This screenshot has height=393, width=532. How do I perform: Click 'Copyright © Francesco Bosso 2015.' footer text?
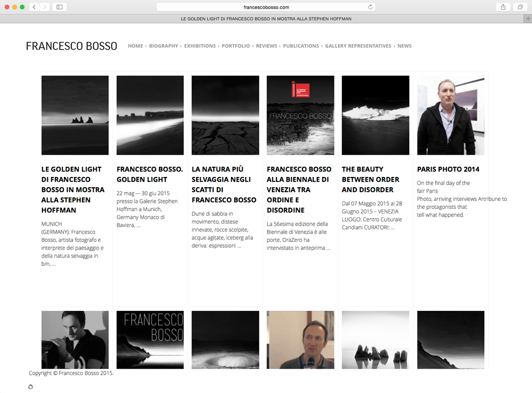(71, 373)
